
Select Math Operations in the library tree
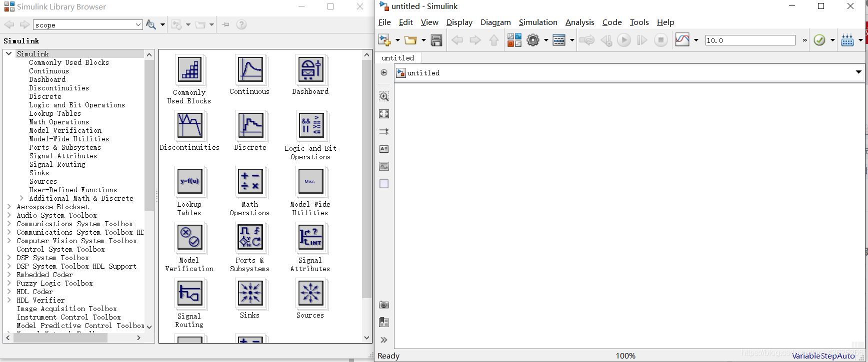(59, 122)
